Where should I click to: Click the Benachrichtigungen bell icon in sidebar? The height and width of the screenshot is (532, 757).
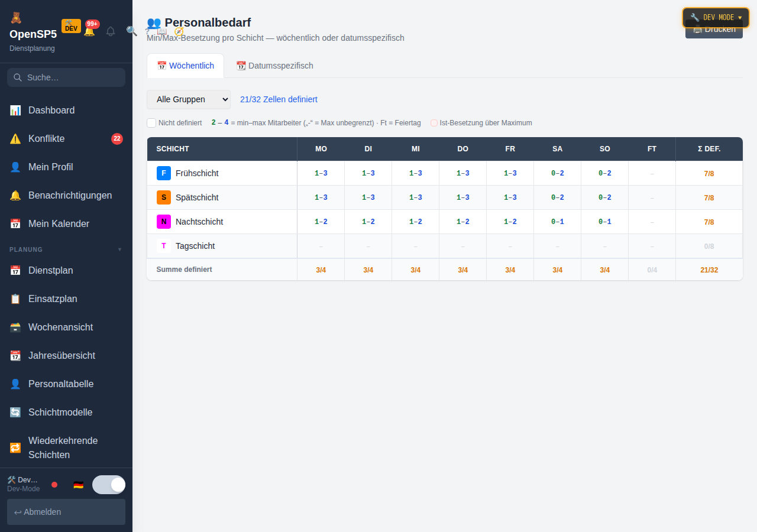click(15, 195)
